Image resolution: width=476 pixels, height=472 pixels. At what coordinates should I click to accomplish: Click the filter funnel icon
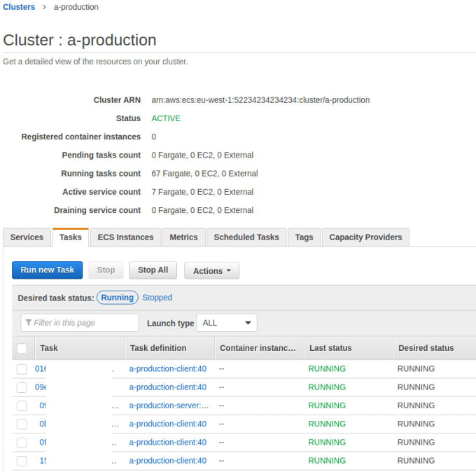(x=29, y=322)
